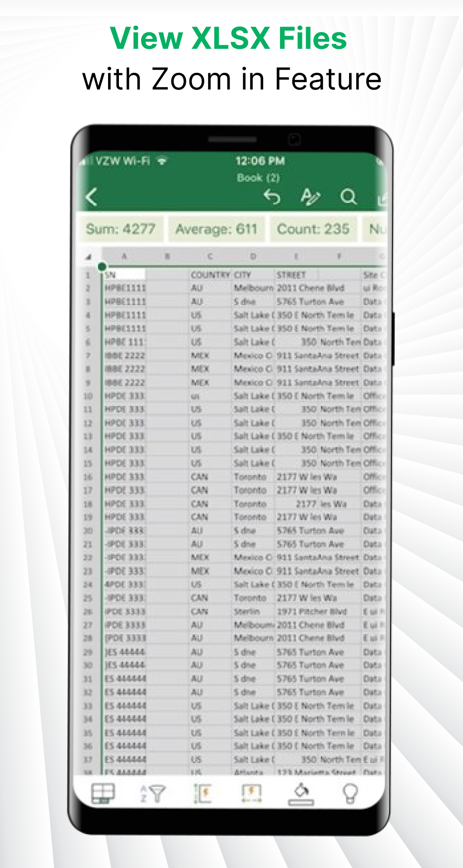Select column F header
Viewport: 463px width, 868px height.
click(x=339, y=256)
